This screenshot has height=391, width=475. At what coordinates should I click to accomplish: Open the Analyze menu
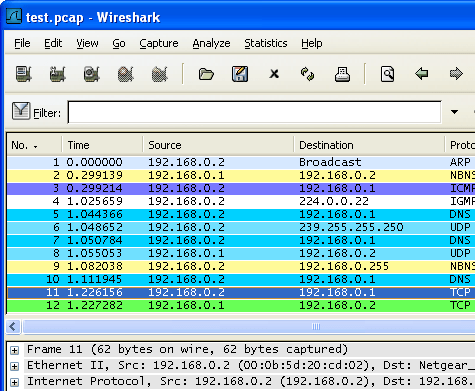pos(211,43)
